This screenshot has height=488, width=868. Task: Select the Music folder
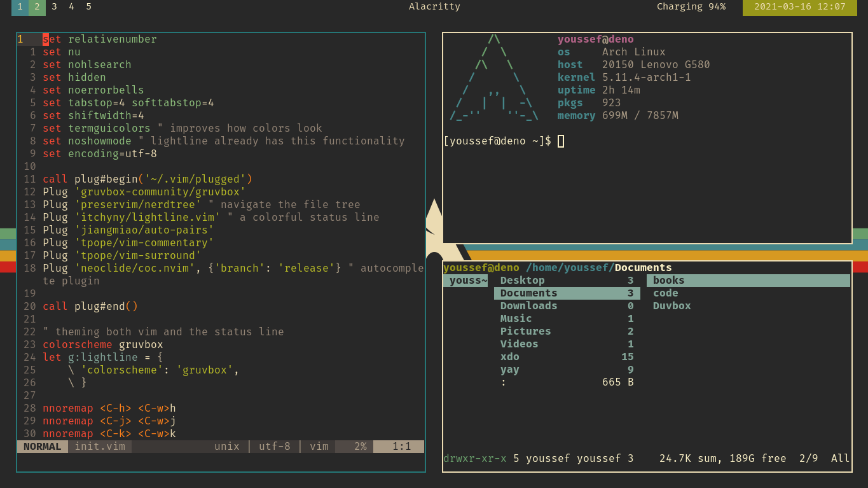515,318
